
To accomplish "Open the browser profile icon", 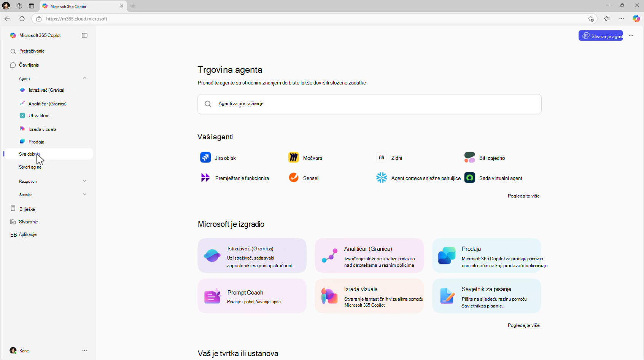I will click(6, 6).
